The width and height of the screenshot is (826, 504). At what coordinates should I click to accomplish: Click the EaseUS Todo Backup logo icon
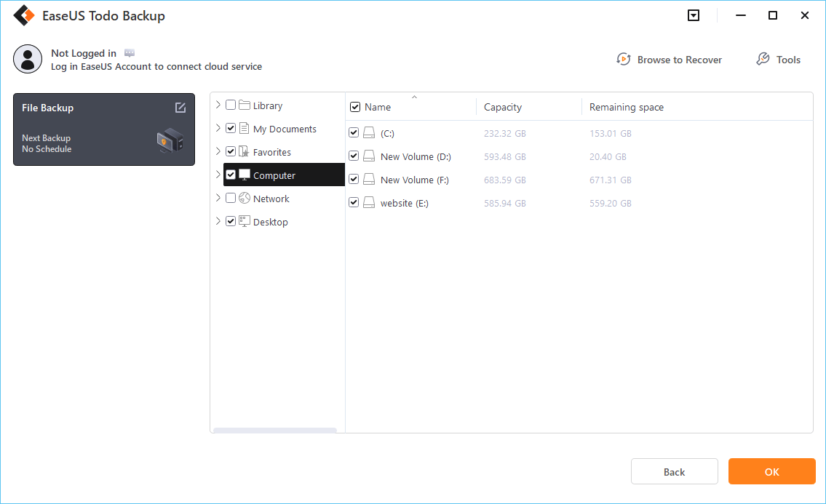[24, 16]
